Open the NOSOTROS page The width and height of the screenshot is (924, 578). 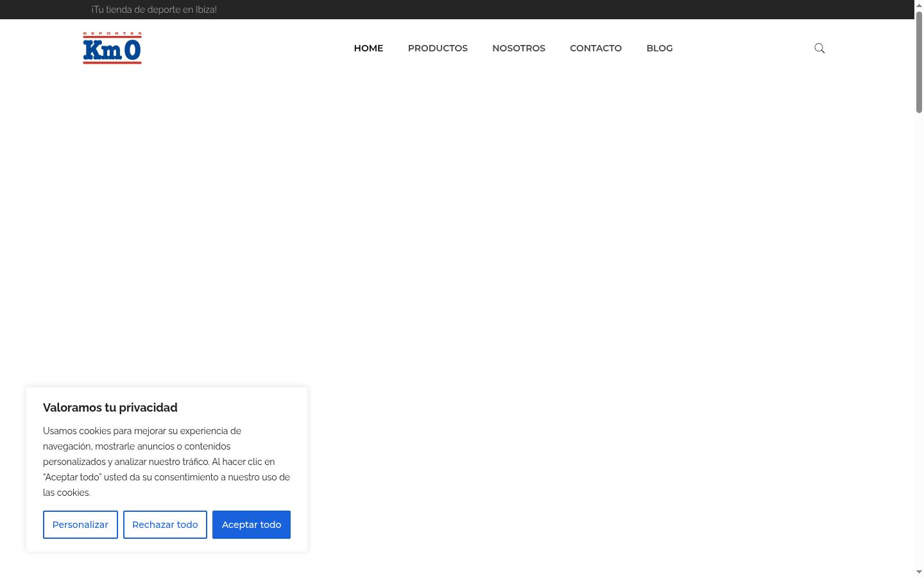point(518,48)
